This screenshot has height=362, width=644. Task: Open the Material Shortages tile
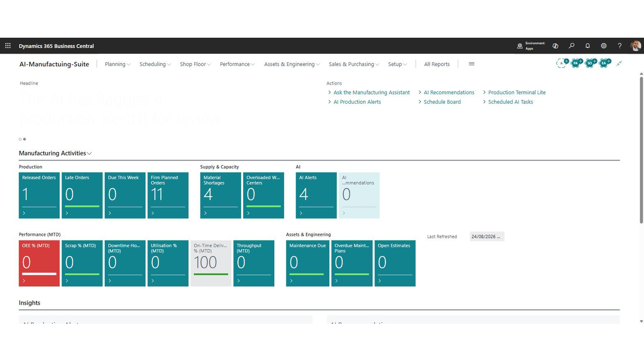[x=221, y=195]
